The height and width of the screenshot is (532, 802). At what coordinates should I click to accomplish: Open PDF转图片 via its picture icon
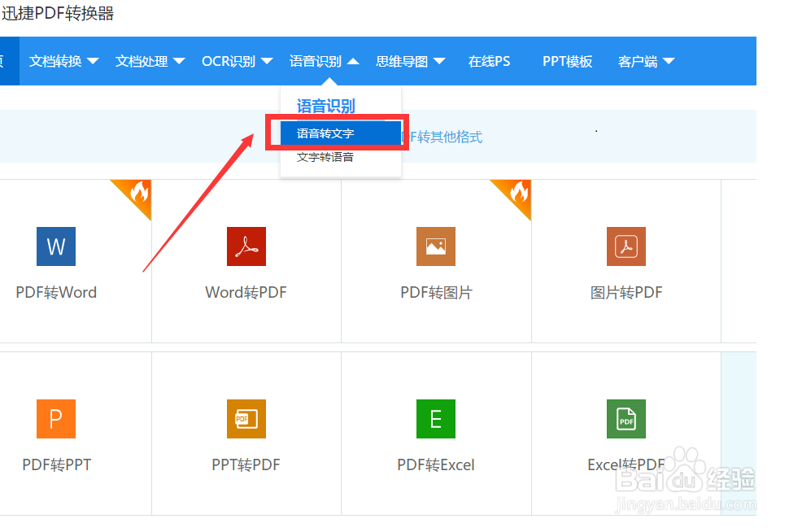(435, 246)
